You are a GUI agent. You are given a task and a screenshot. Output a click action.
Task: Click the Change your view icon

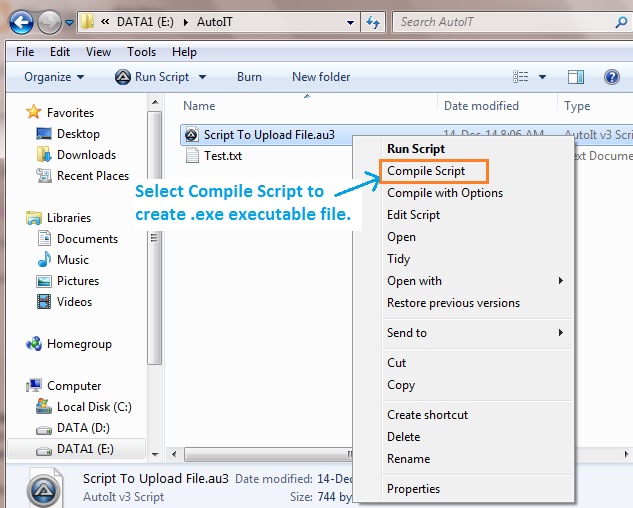click(x=520, y=76)
